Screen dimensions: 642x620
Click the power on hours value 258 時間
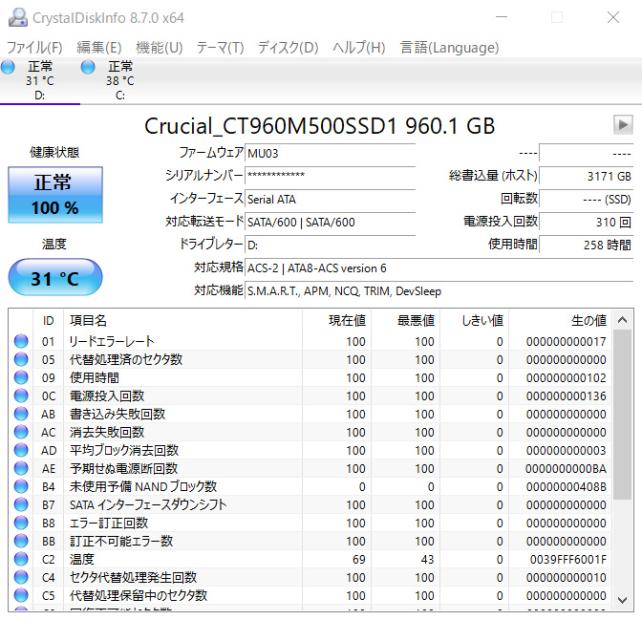(x=586, y=245)
